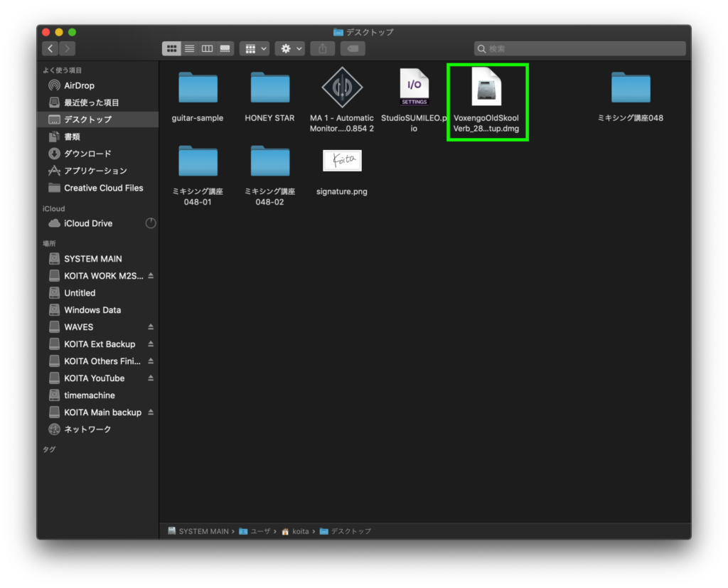Open the ミキシング講座048 folder
728x588 pixels.
coord(631,88)
